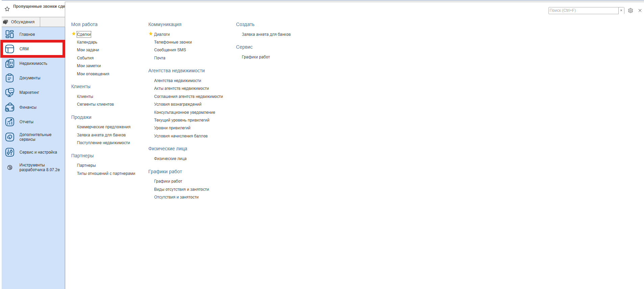This screenshot has height=289, width=644.
Task: Click the Сервис и настройка icon
Action: (x=9, y=152)
